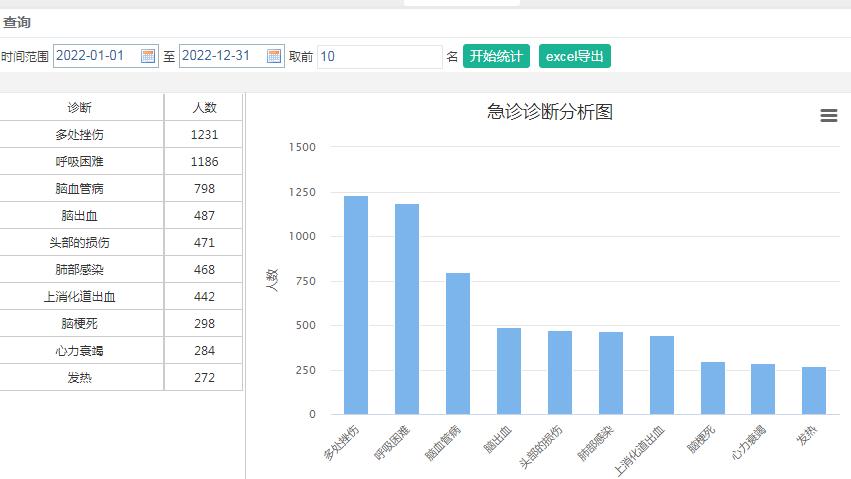Click the end date field 2022-12-31
Image resolution: width=851 pixels, height=479 pixels.
coord(222,57)
